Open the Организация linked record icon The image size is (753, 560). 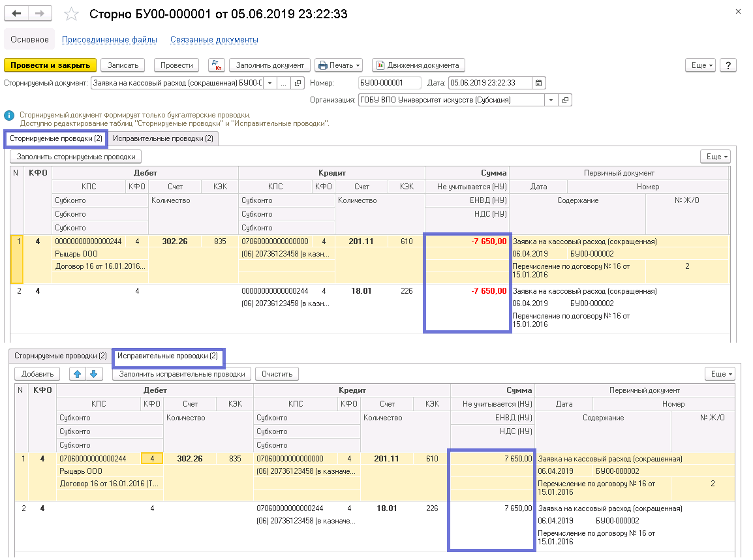coord(565,100)
